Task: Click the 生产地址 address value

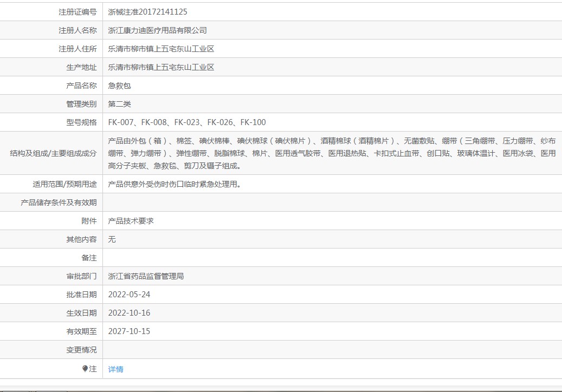Action: pyautogui.click(x=161, y=67)
